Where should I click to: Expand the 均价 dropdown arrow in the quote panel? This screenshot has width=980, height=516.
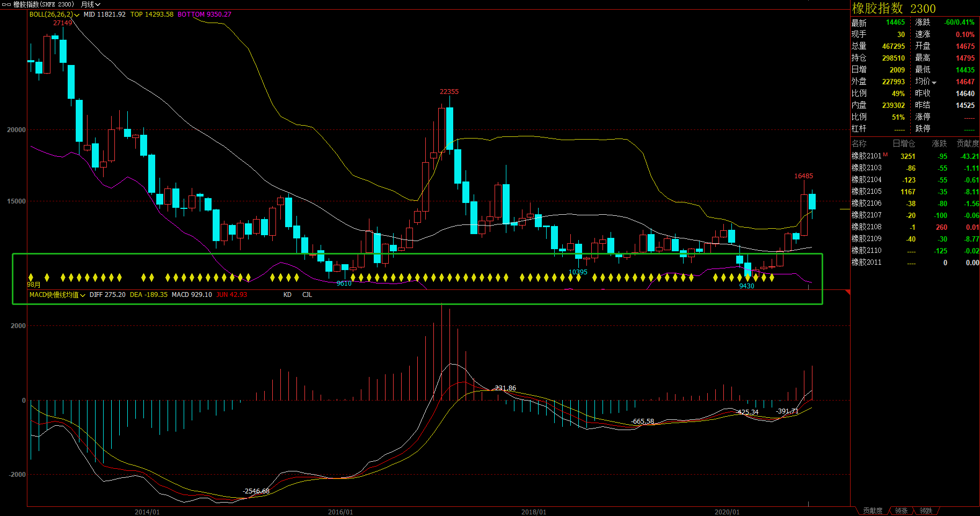[x=934, y=83]
